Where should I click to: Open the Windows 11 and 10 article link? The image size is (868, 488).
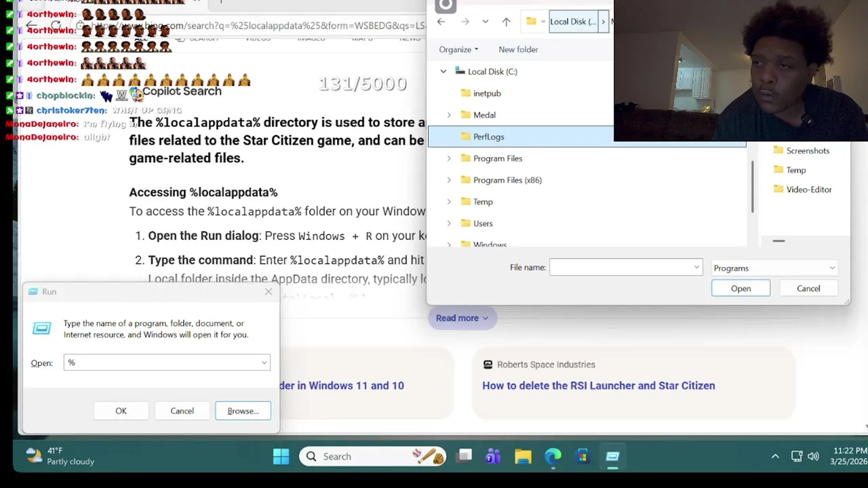[342, 385]
